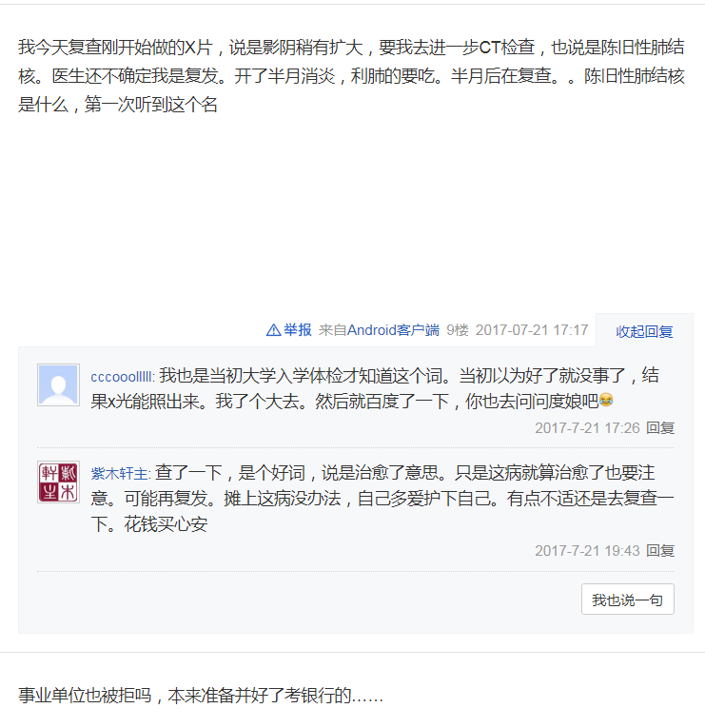
Task: Click the 我也说一句 button
Action: tap(628, 600)
